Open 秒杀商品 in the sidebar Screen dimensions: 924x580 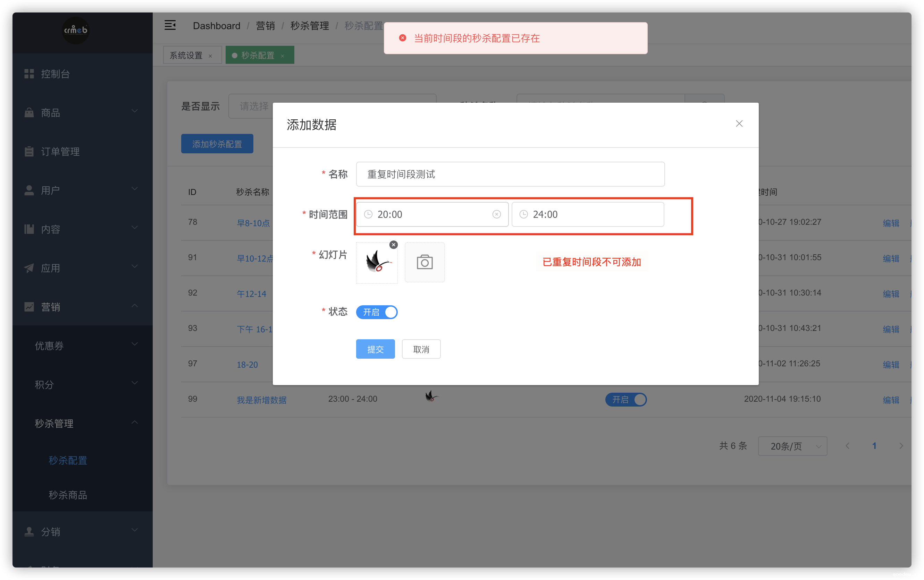tap(68, 495)
